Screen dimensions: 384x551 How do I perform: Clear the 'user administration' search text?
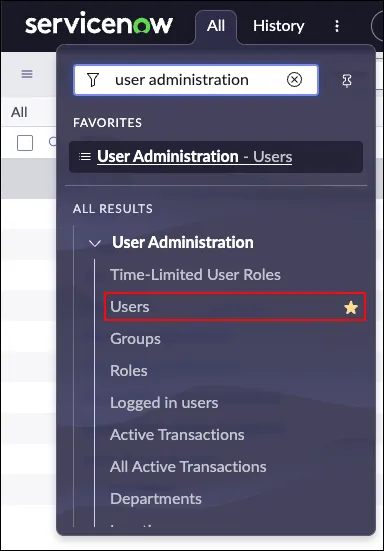coord(294,80)
